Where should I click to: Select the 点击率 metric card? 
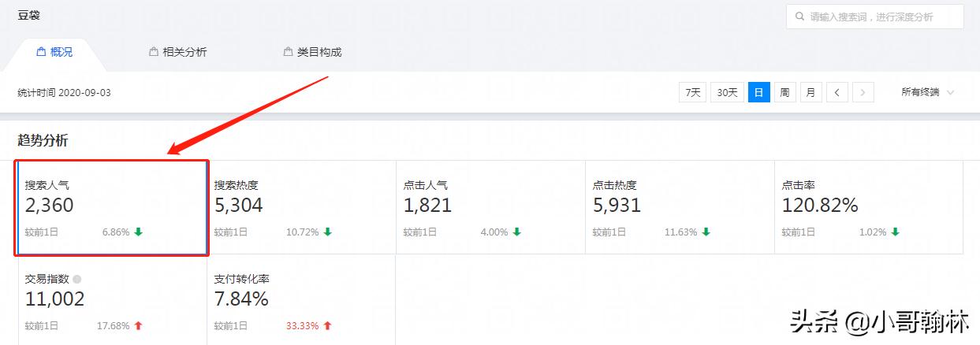click(869, 208)
